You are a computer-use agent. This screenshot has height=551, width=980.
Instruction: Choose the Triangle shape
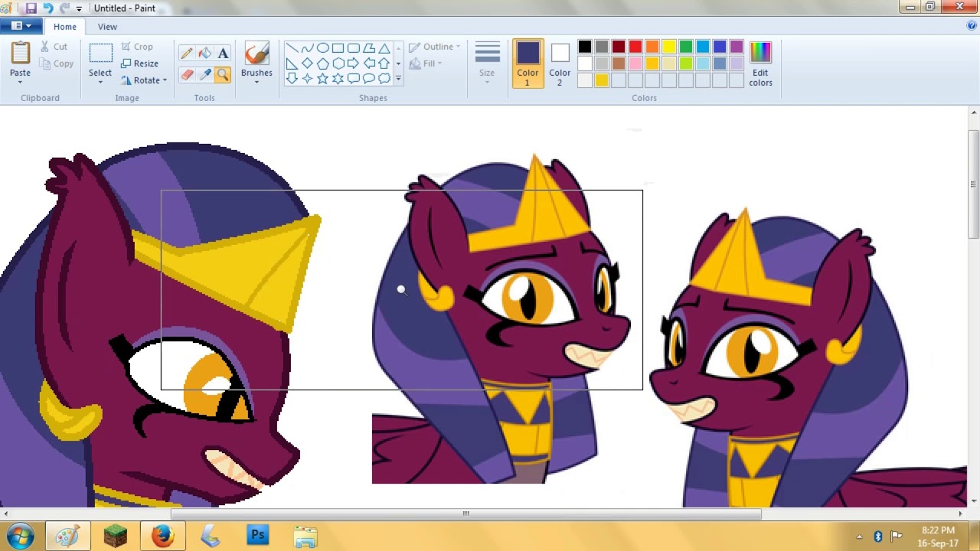coord(384,48)
